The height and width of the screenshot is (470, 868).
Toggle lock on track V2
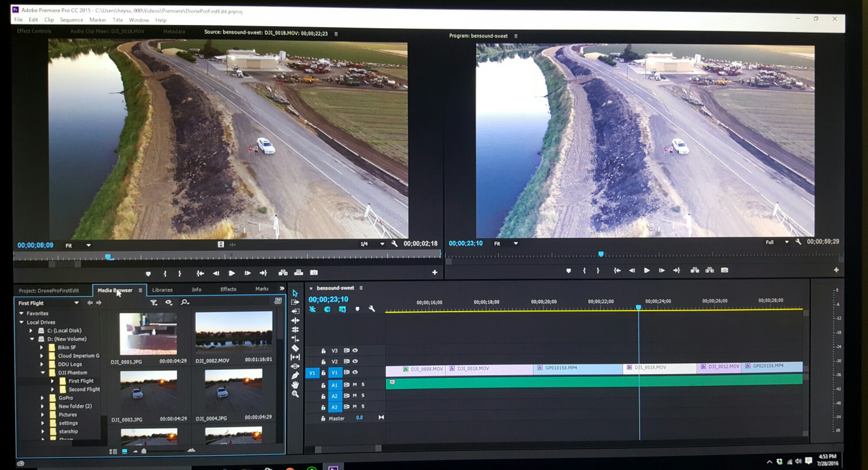323,362
